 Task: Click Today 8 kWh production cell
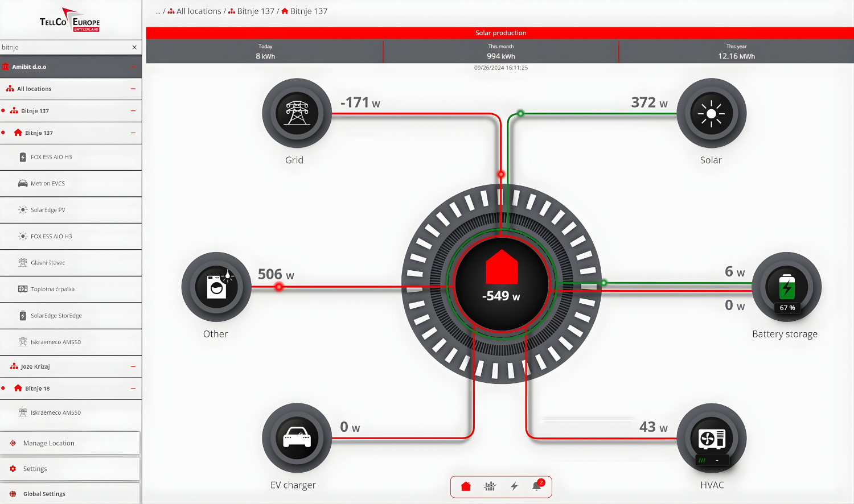265,52
